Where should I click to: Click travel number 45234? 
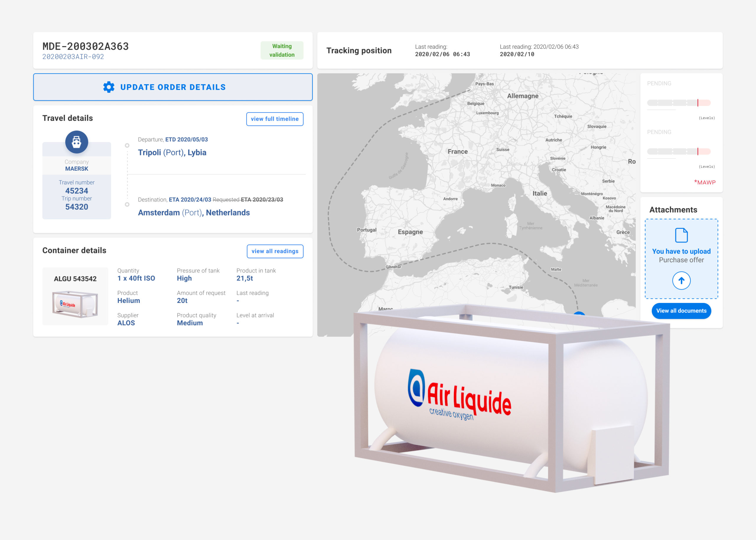click(x=76, y=191)
